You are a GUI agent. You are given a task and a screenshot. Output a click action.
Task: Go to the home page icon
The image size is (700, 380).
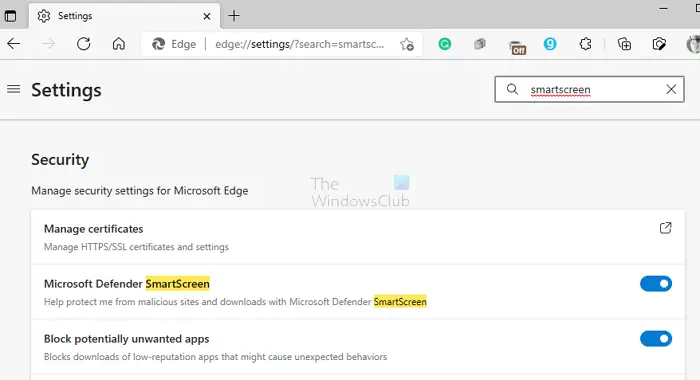119,44
